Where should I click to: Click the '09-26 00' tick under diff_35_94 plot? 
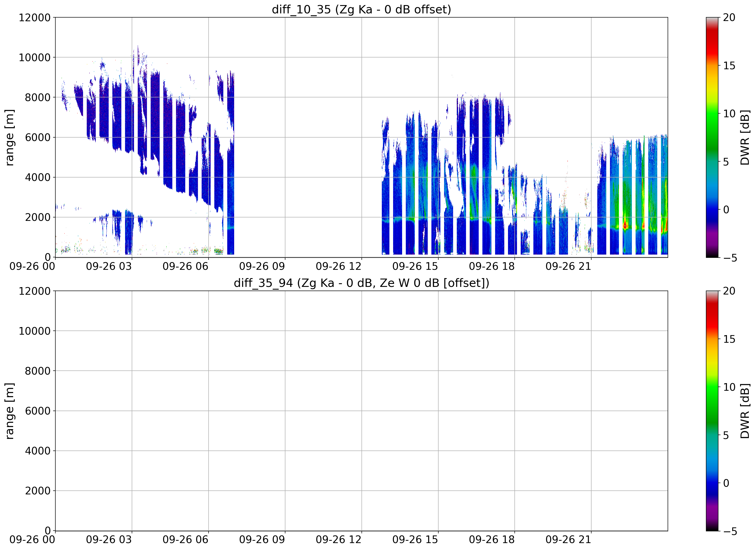[32, 539]
